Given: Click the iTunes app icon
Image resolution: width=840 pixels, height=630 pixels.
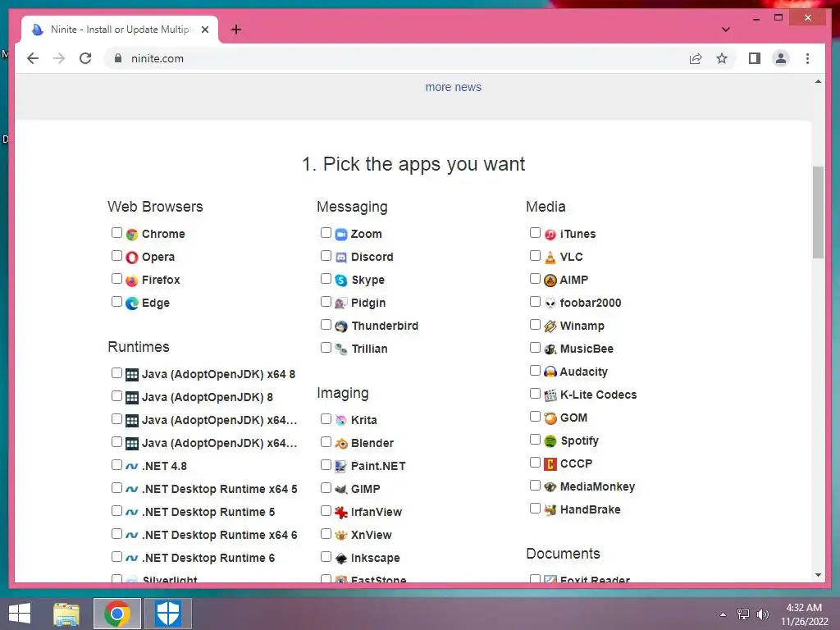Looking at the screenshot, I should point(550,234).
